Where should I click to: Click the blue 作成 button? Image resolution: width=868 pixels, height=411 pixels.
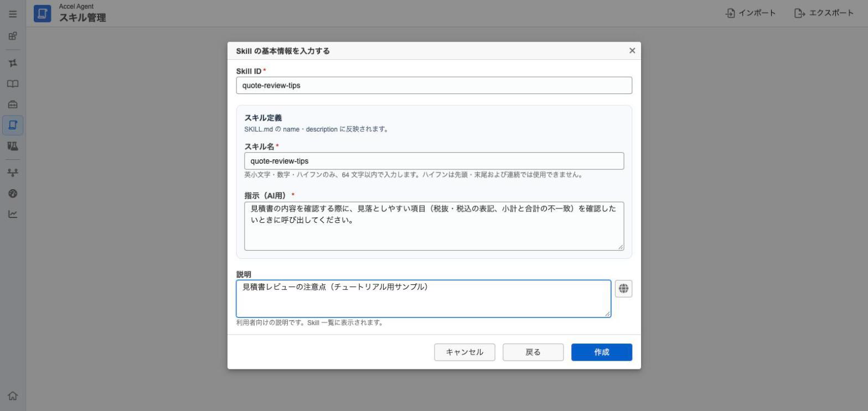pyautogui.click(x=602, y=352)
